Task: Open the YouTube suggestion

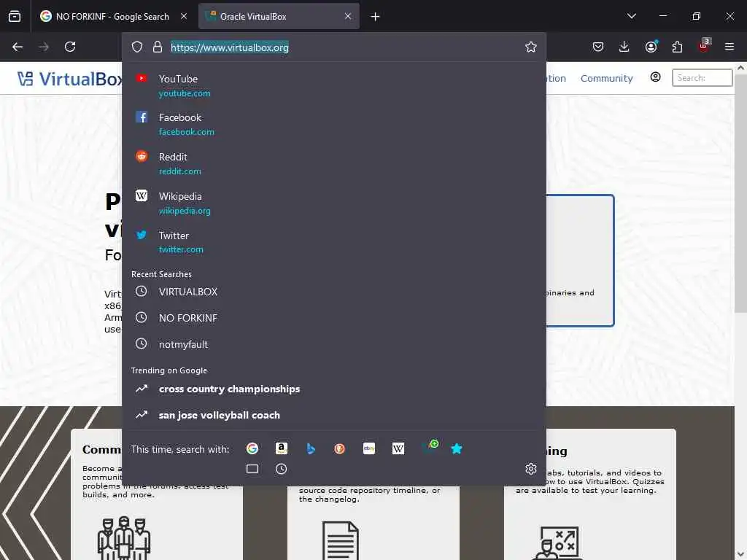Action: (334, 86)
